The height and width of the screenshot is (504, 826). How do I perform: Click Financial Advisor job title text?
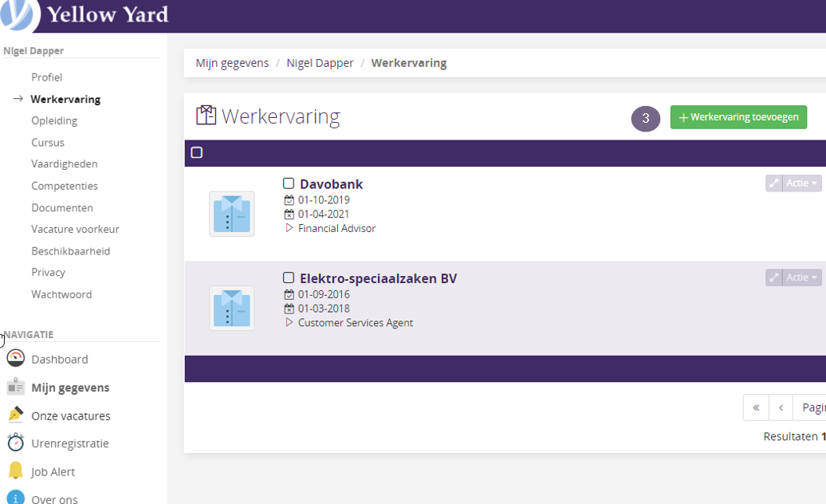337,229
